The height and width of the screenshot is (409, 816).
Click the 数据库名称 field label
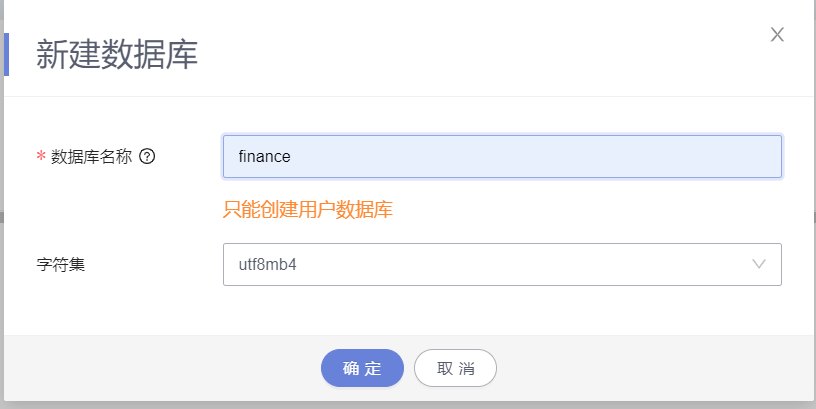[91, 156]
